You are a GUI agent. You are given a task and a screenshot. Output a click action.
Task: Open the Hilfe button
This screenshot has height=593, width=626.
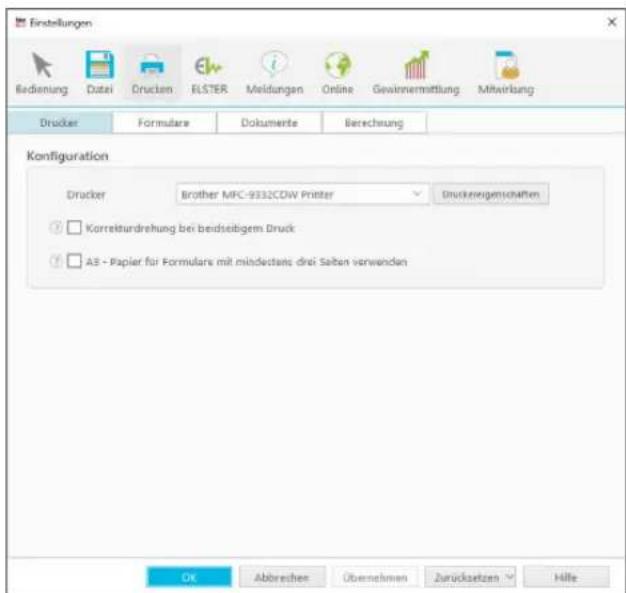pyautogui.click(x=566, y=577)
